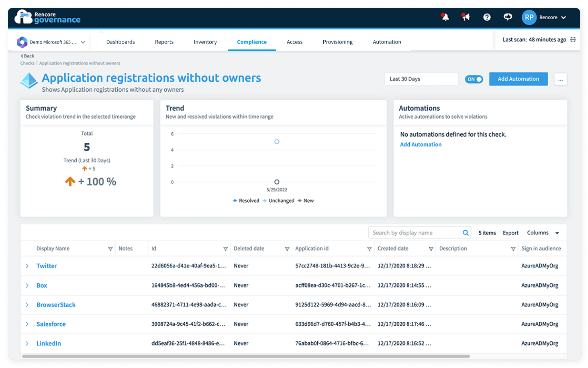
Task: Click the horizontal table scrollbar
Action: click(x=246, y=356)
